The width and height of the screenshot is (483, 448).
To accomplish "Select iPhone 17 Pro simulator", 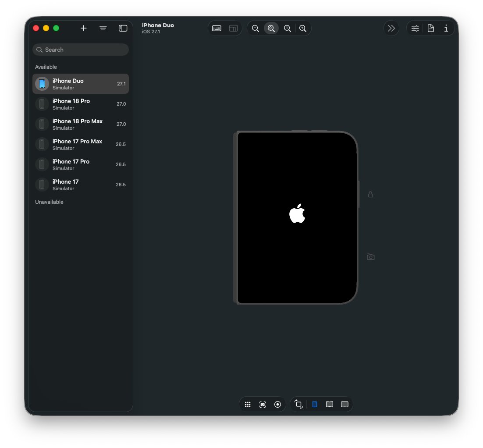I will (x=80, y=164).
